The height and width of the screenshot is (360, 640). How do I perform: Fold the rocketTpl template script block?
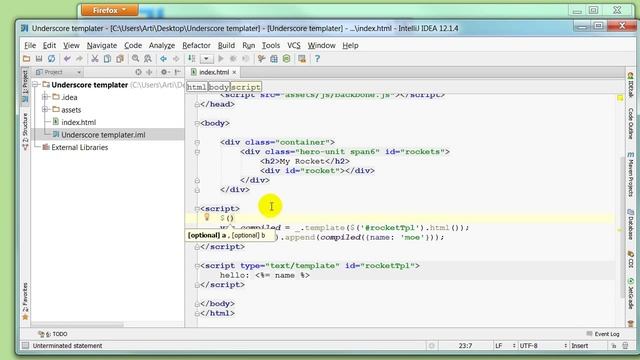coord(197,266)
